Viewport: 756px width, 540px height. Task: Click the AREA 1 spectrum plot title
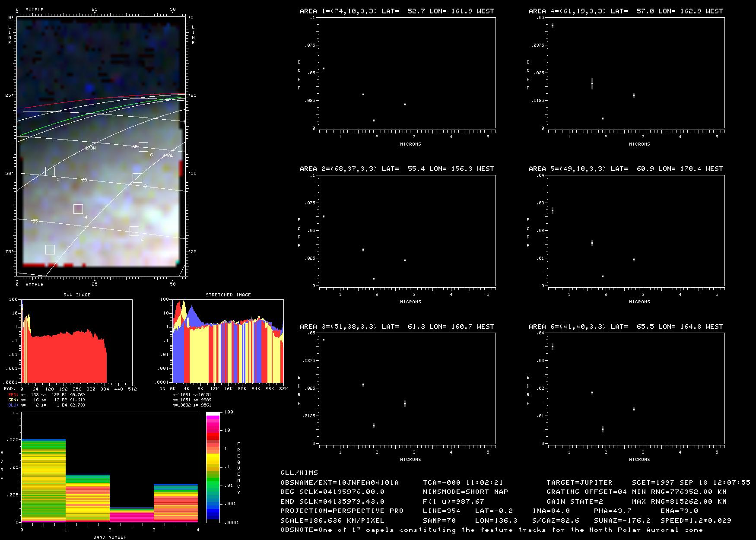[397, 11]
